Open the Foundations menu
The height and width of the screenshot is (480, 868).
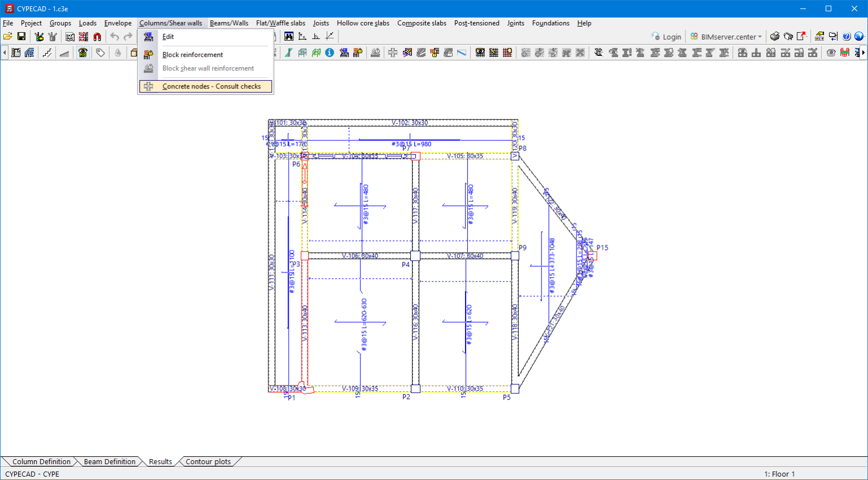(x=550, y=23)
